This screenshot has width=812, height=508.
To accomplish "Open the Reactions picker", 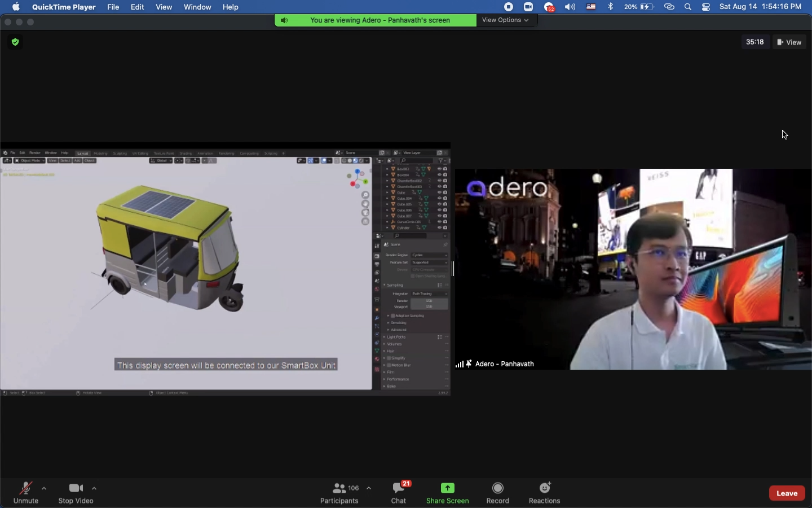I will click(546, 493).
